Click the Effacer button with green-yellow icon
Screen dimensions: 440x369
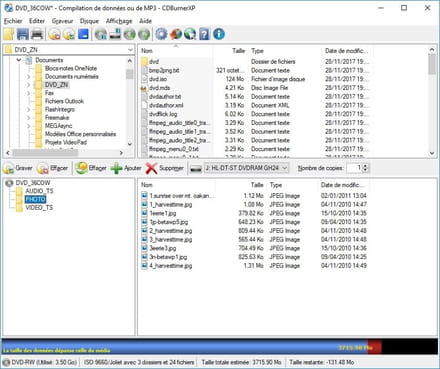tap(91, 168)
